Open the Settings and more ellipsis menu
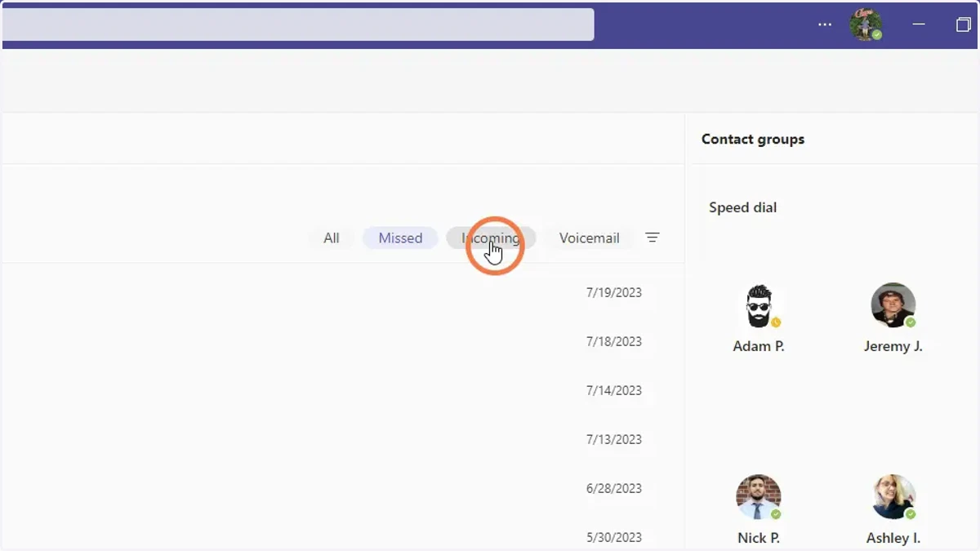The image size is (980, 551). 825,24
